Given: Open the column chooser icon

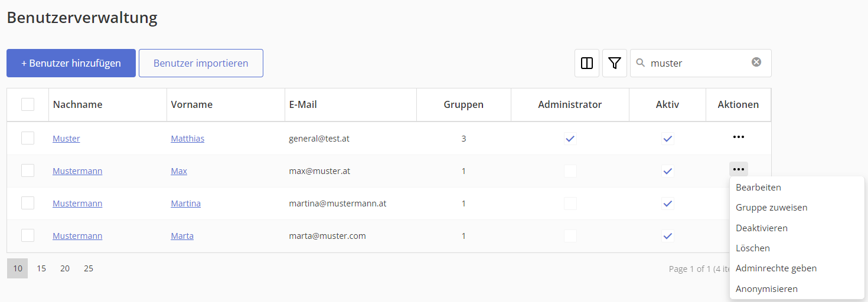Looking at the screenshot, I should click(x=587, y=63).
